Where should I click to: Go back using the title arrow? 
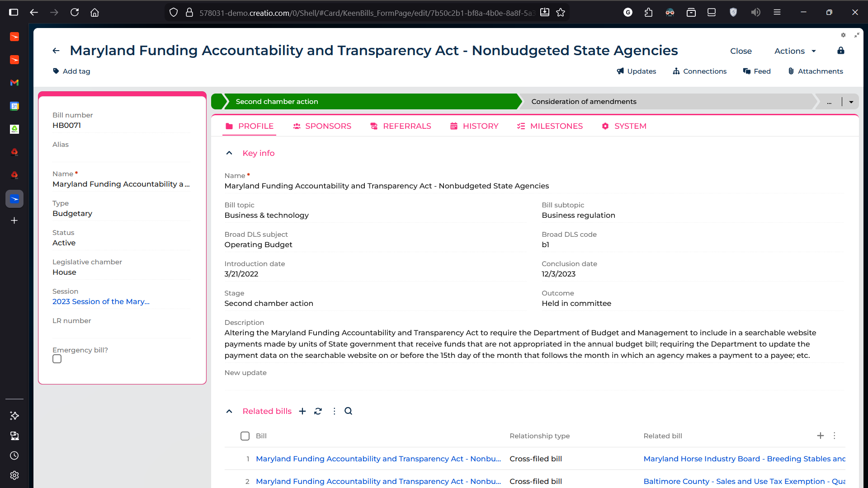(x=56, y=51)
